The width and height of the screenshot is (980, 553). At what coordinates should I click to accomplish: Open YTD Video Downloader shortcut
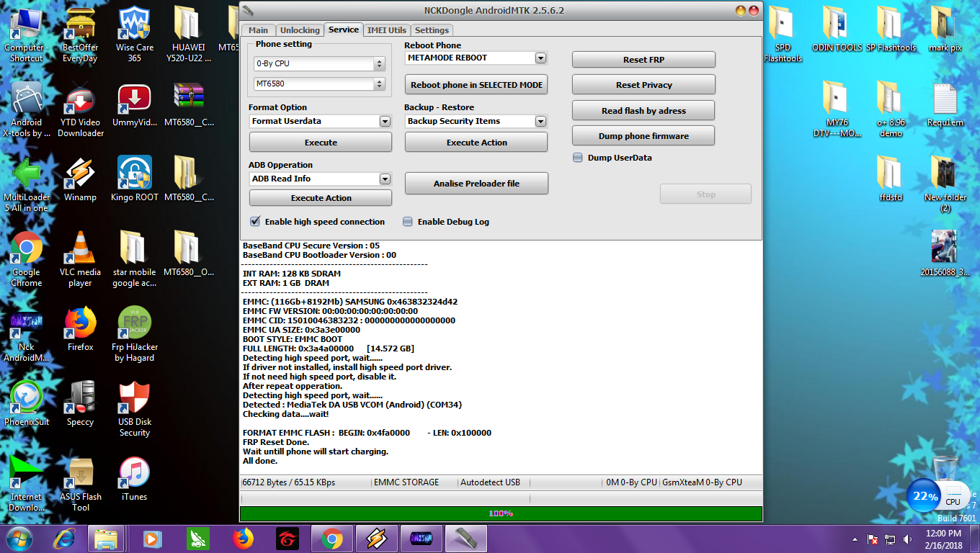coord(80,109)
